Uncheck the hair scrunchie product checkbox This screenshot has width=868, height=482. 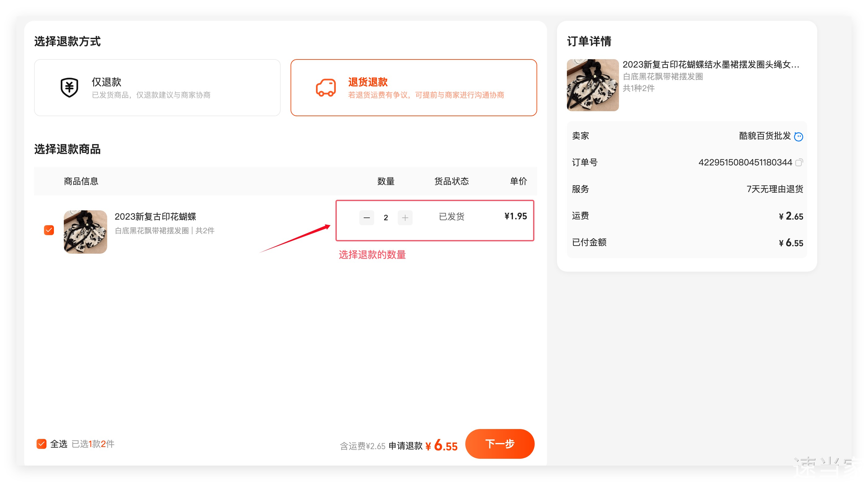[49, 230]
